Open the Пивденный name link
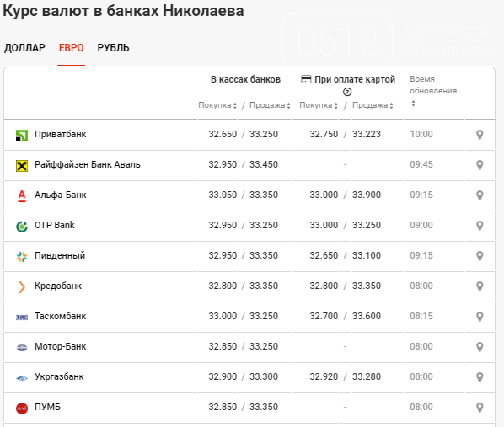This screenshot has height=427, width=504. 60,255
